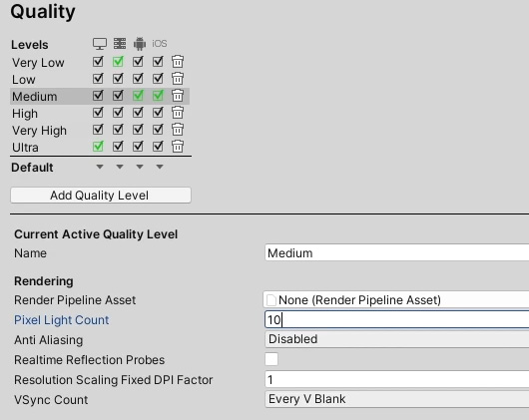The width and height of the screenshot is (529, 420).
Task: Delete the Ultra quality level
Action: pos(178,147)
